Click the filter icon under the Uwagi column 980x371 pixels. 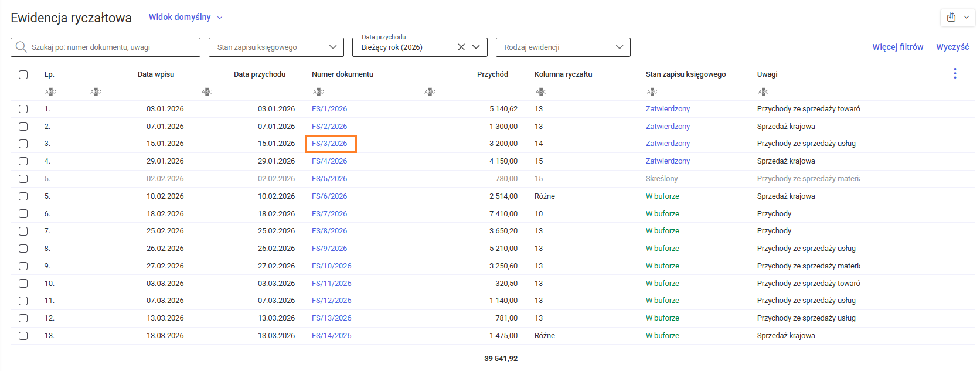coord(763,91)
